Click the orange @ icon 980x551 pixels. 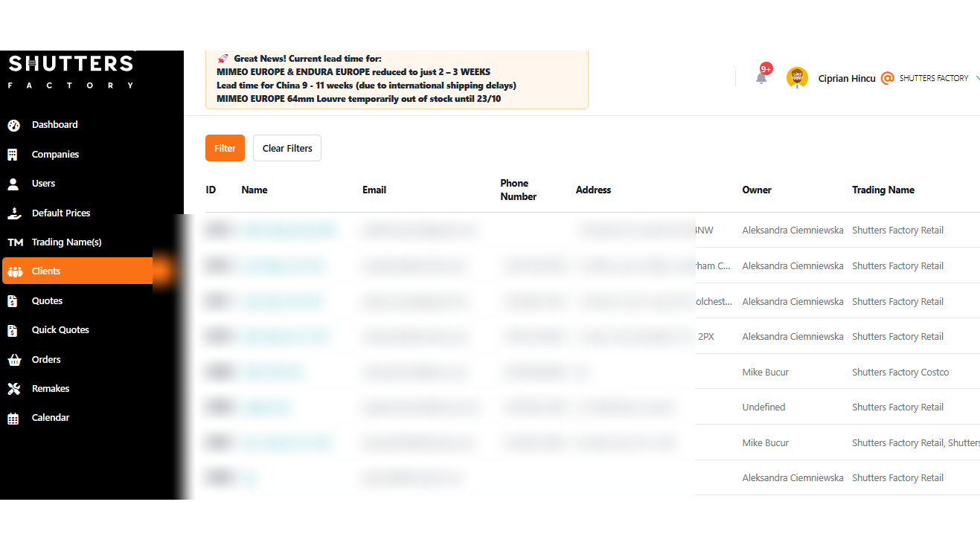pyautogui.click(x=887, y=78)
